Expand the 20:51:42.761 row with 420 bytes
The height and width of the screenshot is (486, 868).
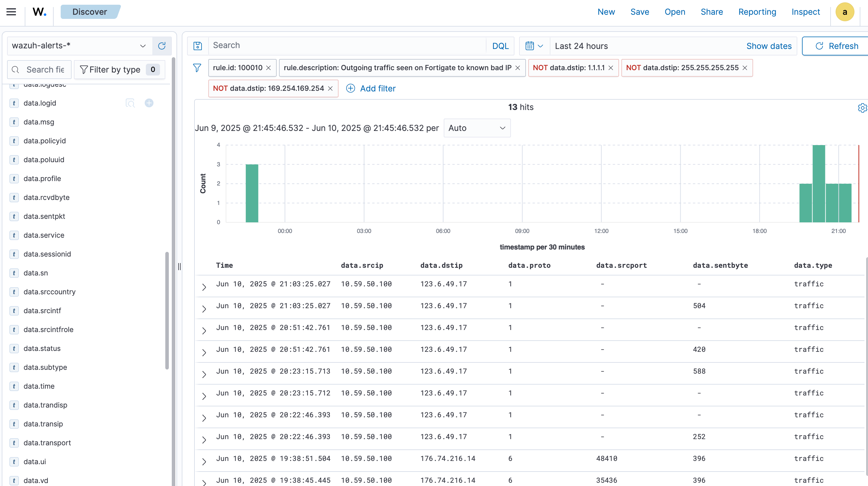pos(204,352)
